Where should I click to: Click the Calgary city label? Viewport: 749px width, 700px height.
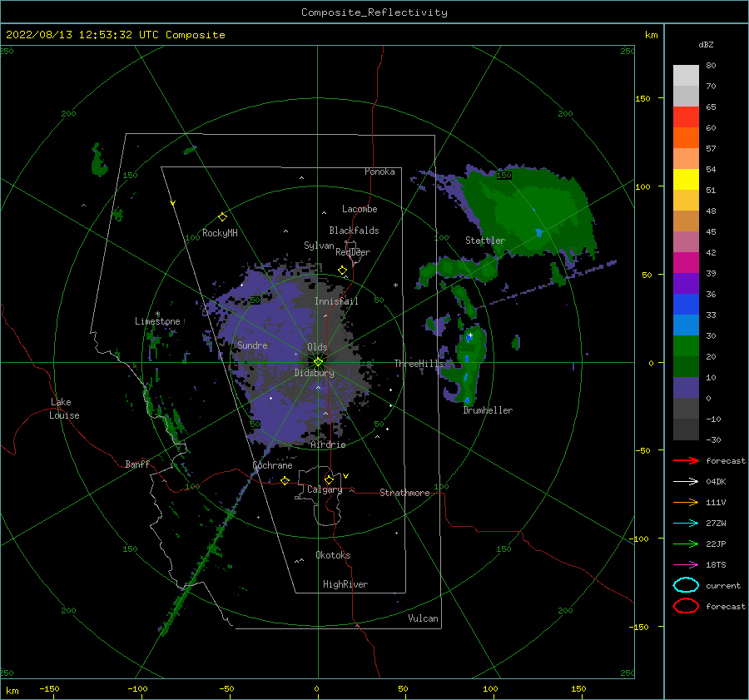[x=325, y=489]
